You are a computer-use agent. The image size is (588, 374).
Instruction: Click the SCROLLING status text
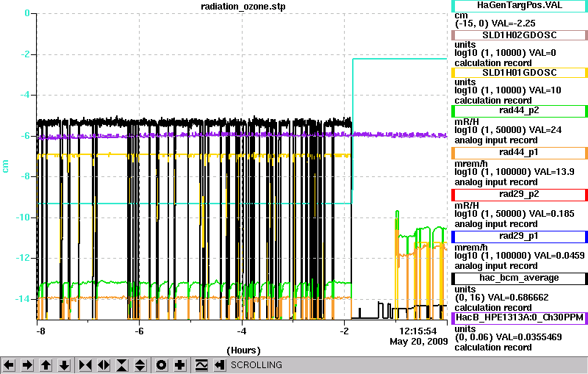pyautogui.click(x=256, y=365)
